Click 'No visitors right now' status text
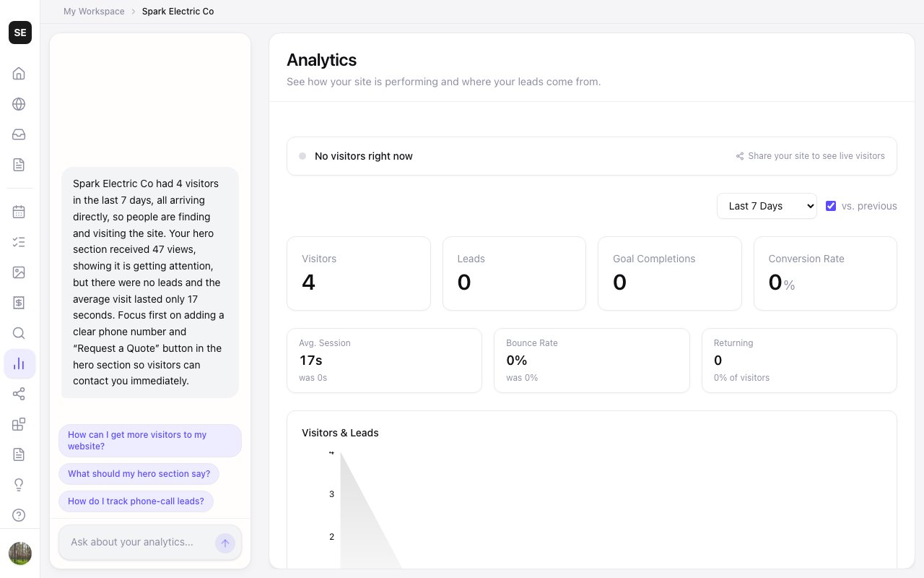The image size is (924, 578). (364, 156)
